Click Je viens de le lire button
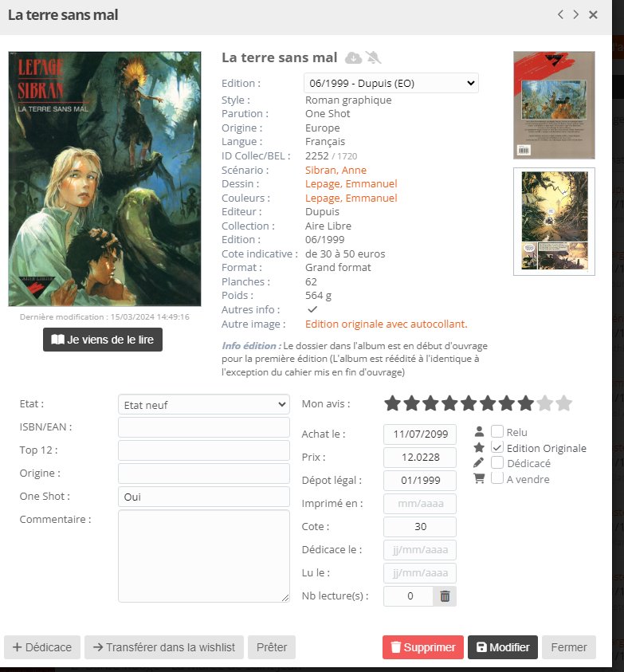 pos(103,340)
